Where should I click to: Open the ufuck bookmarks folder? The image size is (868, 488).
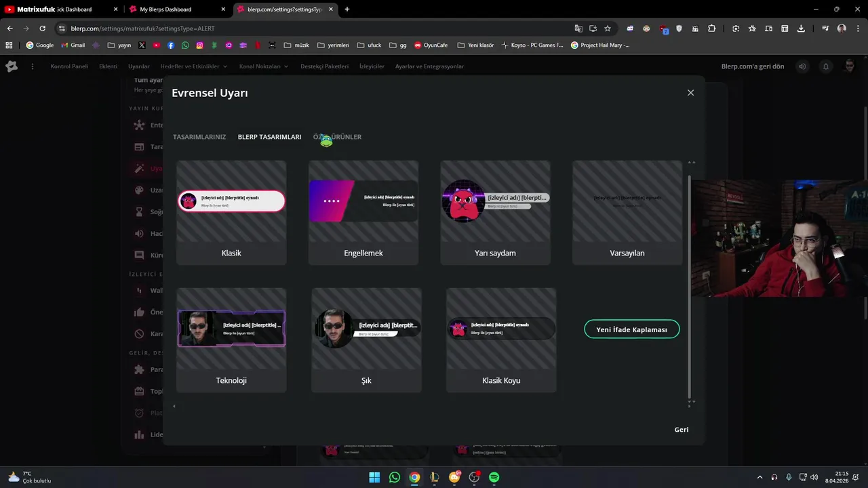(369, 45)
